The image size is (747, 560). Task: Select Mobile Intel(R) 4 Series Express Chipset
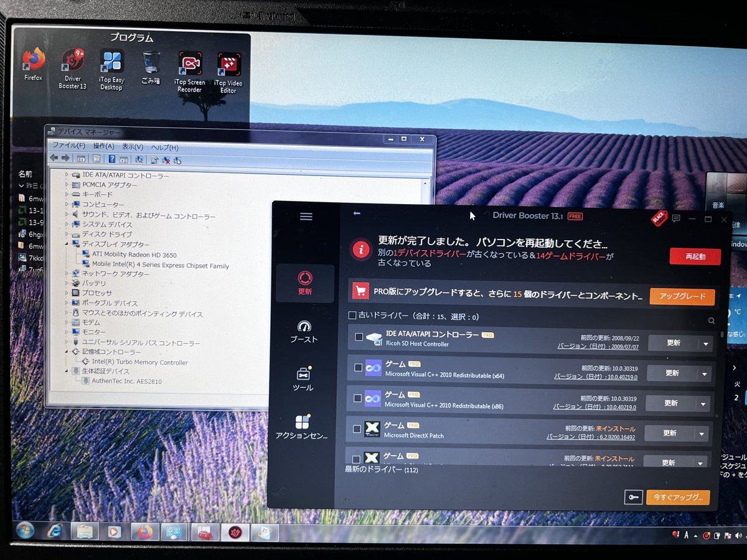pyautogui.click(x=156, y=266)
